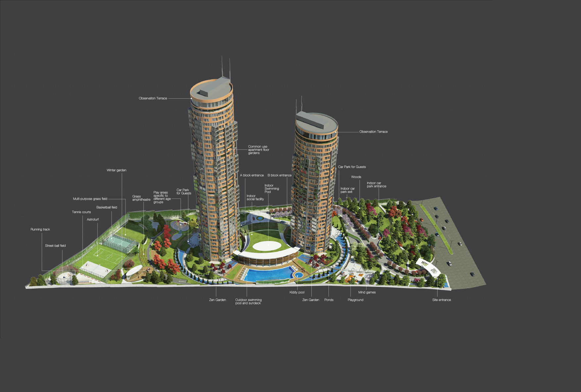Click the 'A block entrance' label
This screenshot has height=392, width=581.
252,175
